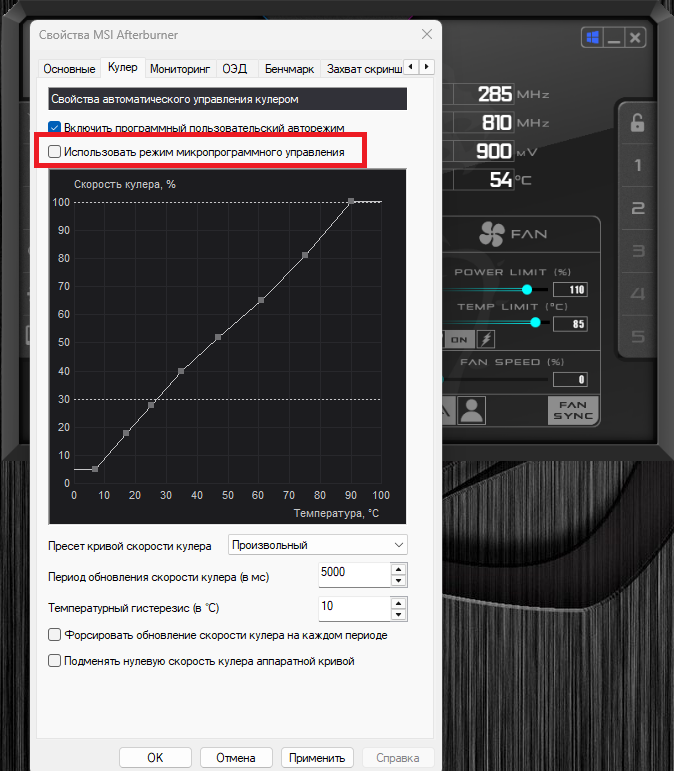Click the Fan Speed value box 0
Viewport: 674px width, 771px height.
point(570,379)
